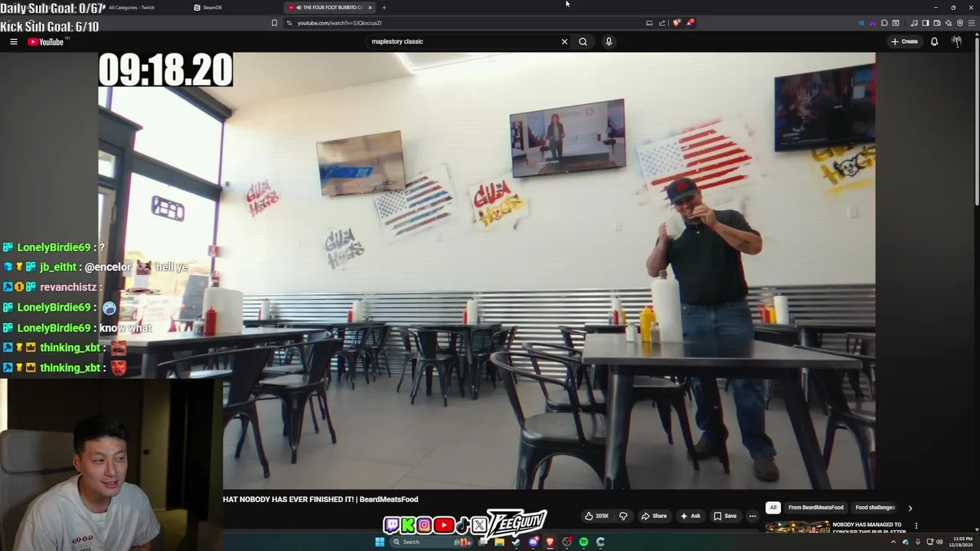The image size is (980, 551).
Task: Open Discord from the taskbar
Action: (533, 542)
